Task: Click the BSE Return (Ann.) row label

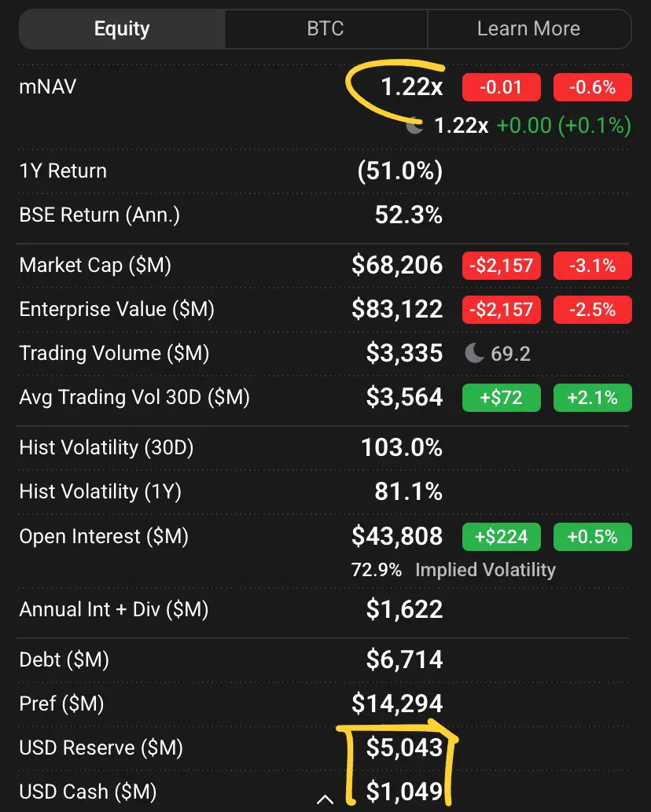Action: coord(99,215)
